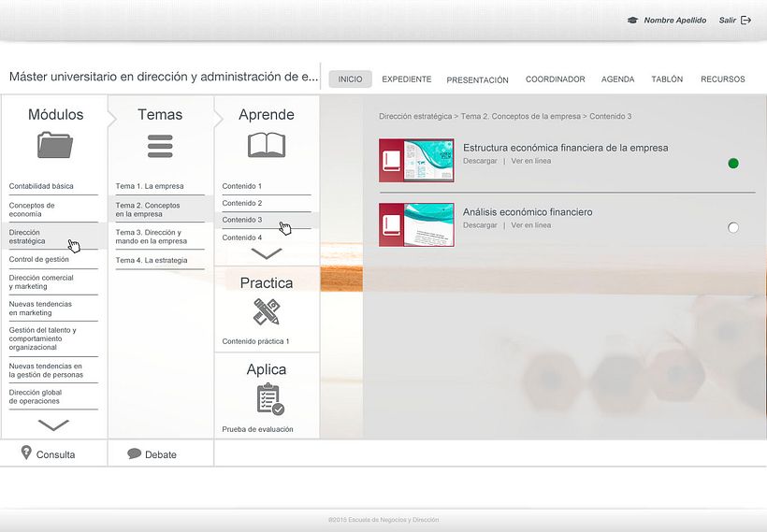Open the PRESENTACIÓN tab
The width and height of the screenshot is (767, 532).
point(477,79)
